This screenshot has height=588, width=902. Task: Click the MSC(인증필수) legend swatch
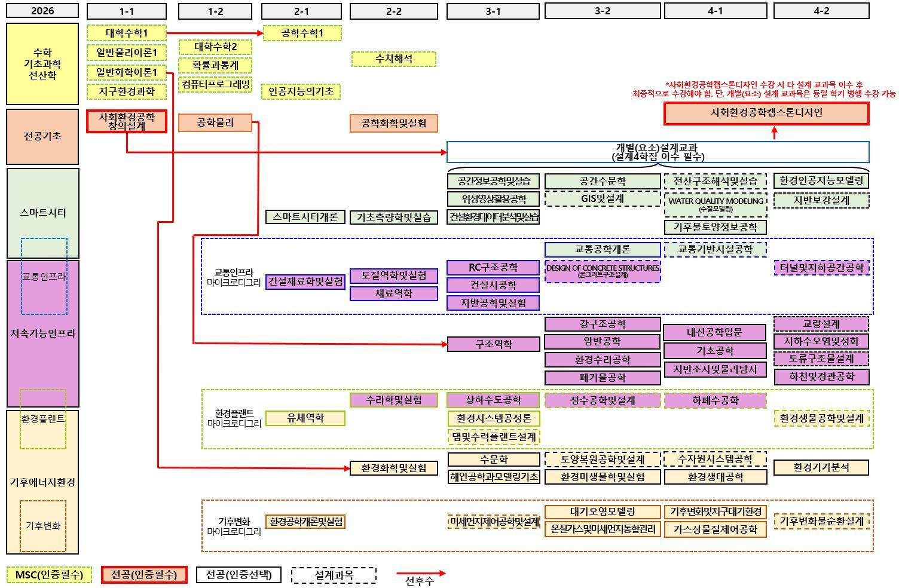(x=49, y=575)
